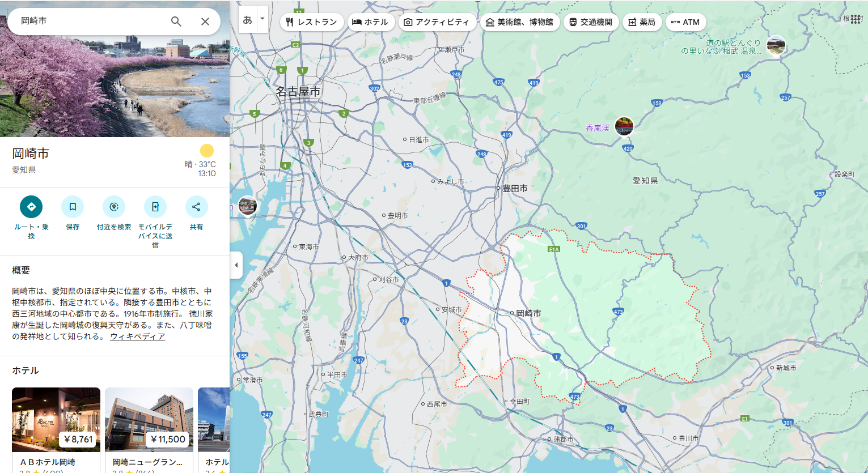Click 瀬戸市 label on map
Screen dimensions: 868x473
point(455,50)
